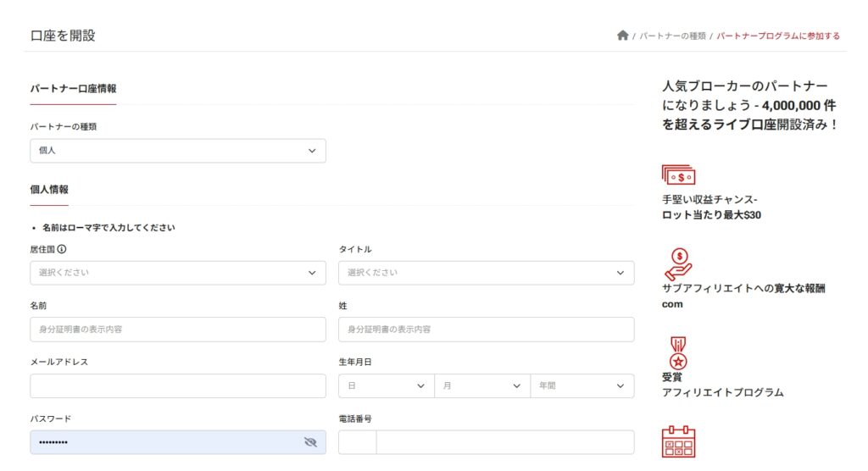This screenshot has width=868, height=471.
Task: Choose birth year from 年間 dropdown
Action: 581,386
